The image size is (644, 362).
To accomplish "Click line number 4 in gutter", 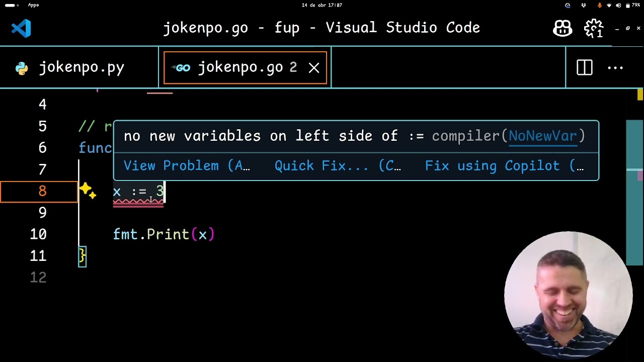I will click(x=42, y=105).
